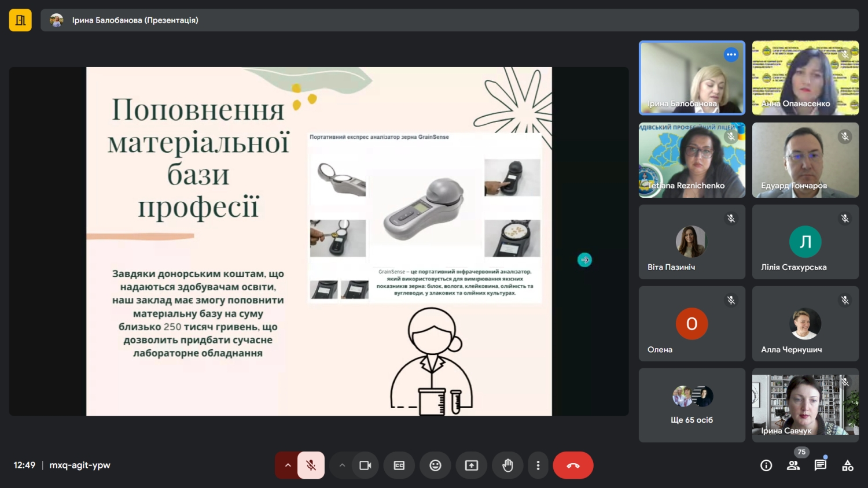Image resolution: width=868 pixels, height=488 pixels.
Task: Click name label Алла Чернушич
Action: [x=791, y=349]
